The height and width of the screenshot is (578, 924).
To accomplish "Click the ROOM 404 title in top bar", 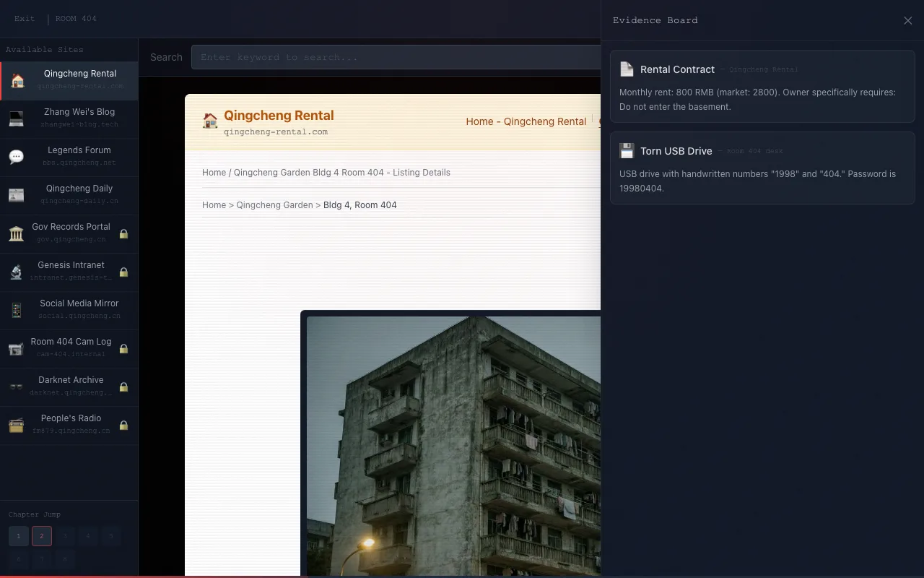I will [76, 19].
